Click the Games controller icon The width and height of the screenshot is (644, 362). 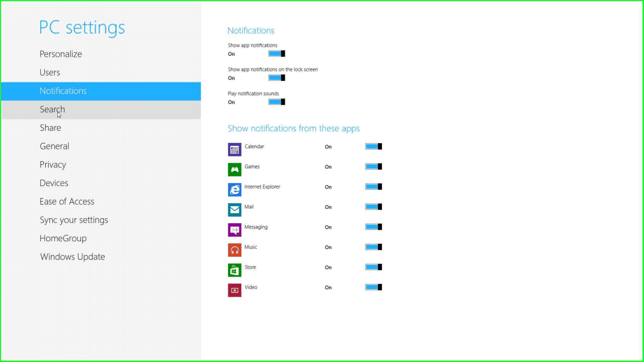(234, 169)
